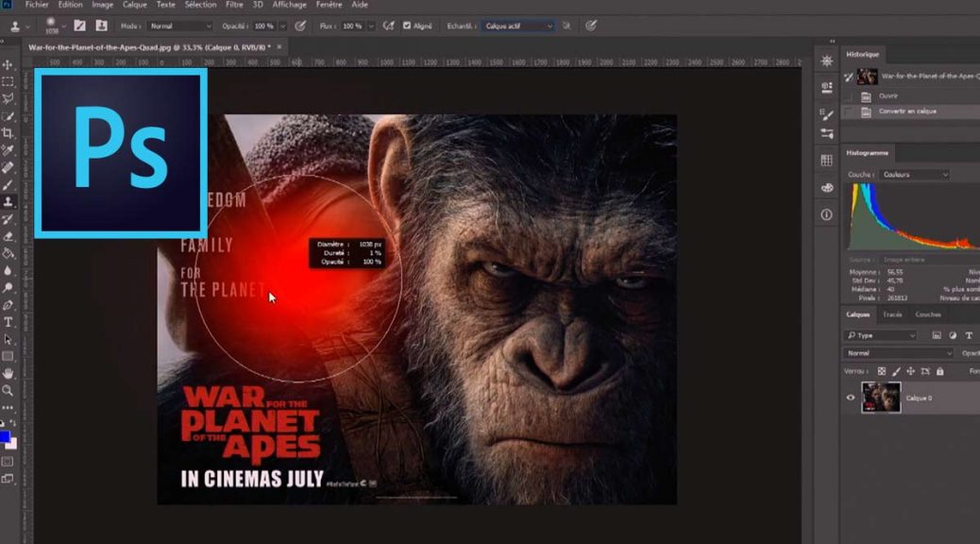The width and height of the screenshot is (980, 544).
Task: Open the layer filter Type dropdown
Action: 881,336
